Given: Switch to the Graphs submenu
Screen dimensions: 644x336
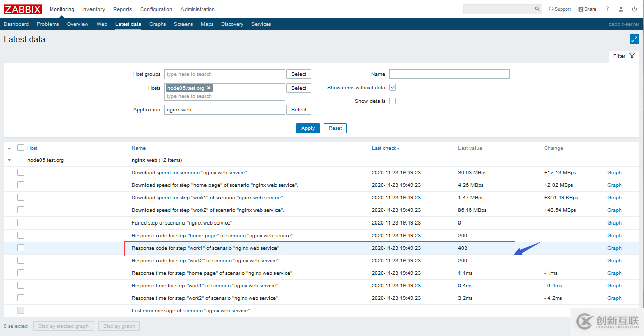Looking at the screenshot, I should point(157,24).
